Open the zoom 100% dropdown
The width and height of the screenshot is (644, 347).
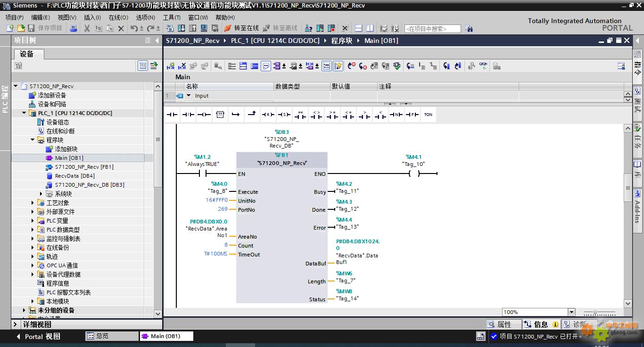tap(571, 312)
